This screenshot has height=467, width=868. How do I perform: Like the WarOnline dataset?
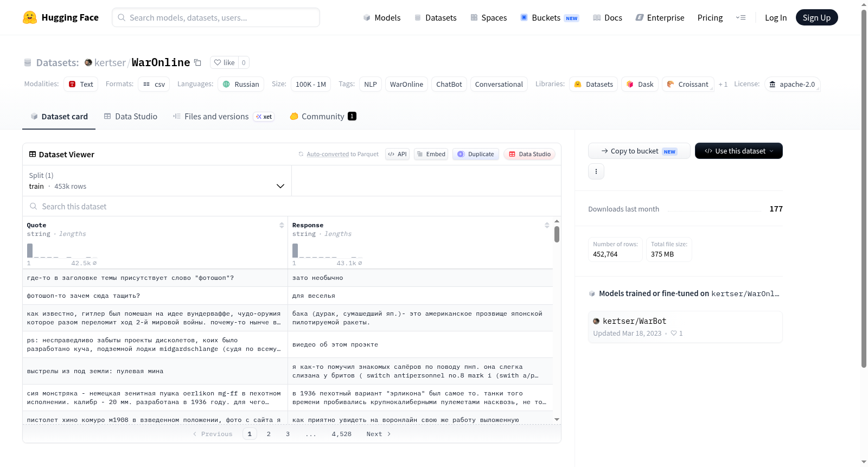click(x=224, y=62)
